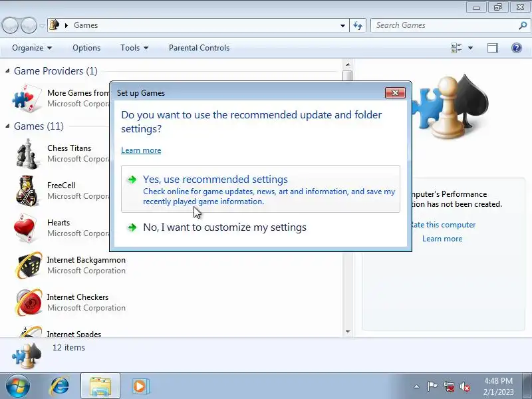Collapse the Game Providers group

click(7, 70)
